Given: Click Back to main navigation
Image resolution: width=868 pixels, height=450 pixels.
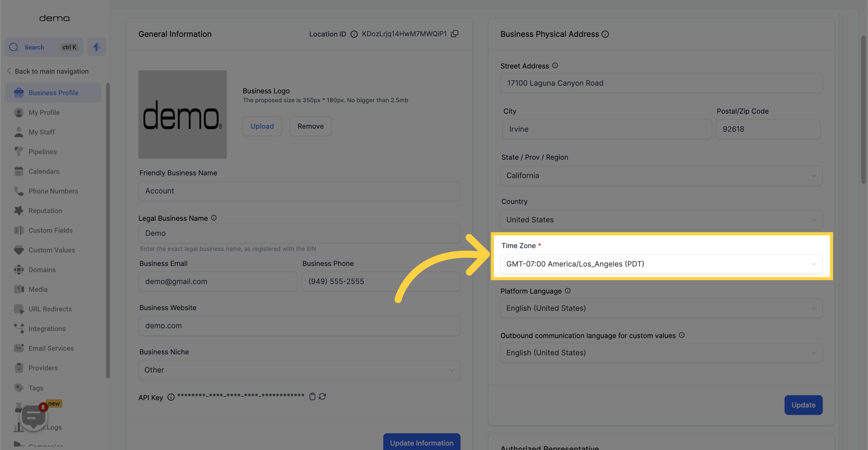Looking at the screenshot, I should [x=48, y=71].
